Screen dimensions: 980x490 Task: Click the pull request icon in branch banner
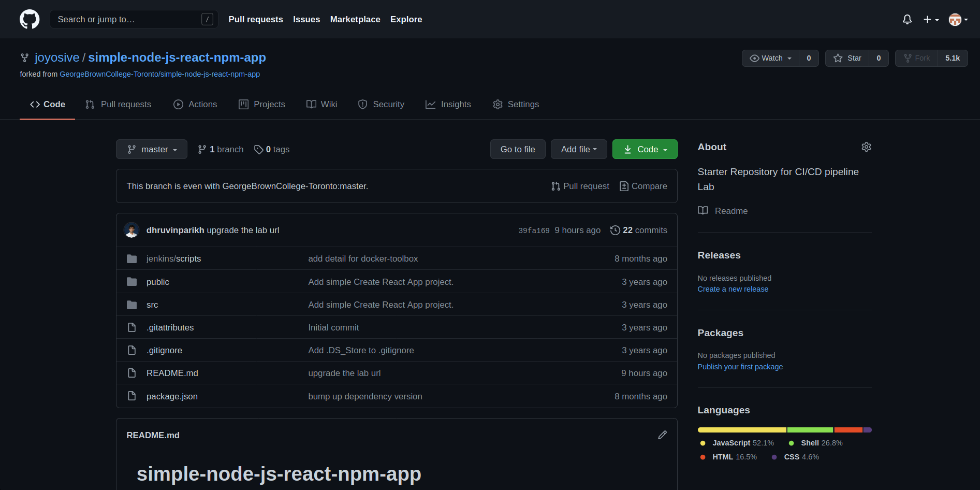click(555, 186)
